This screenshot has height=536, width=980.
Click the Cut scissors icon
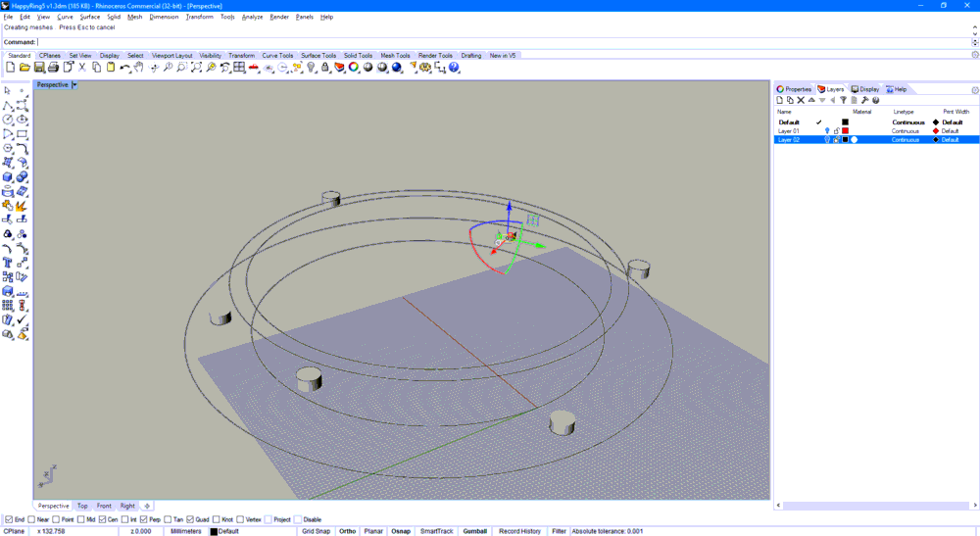[x=82, y=68]
